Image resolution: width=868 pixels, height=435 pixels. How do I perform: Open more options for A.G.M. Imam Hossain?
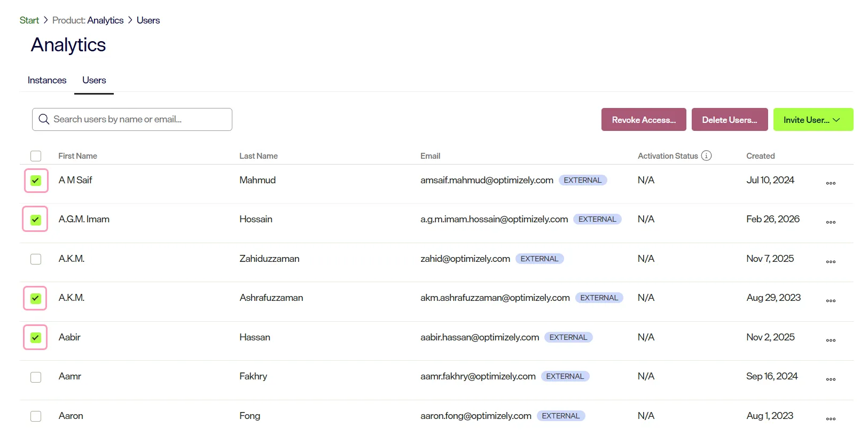pos(831,222)
